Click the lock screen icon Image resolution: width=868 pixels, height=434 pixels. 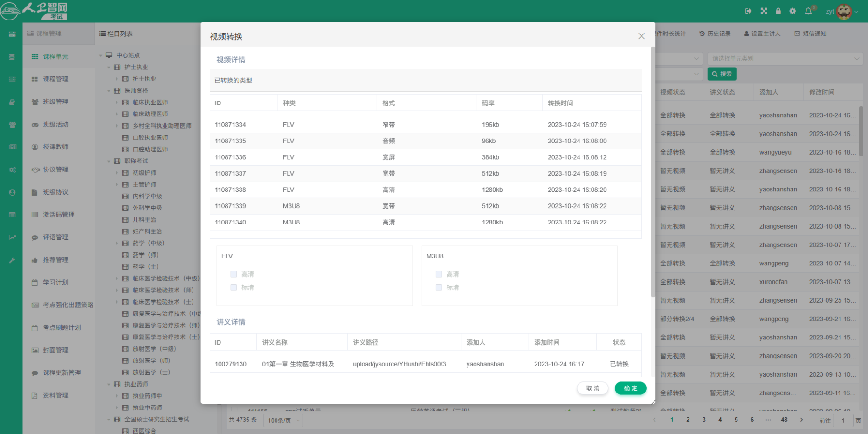(778, 11)
